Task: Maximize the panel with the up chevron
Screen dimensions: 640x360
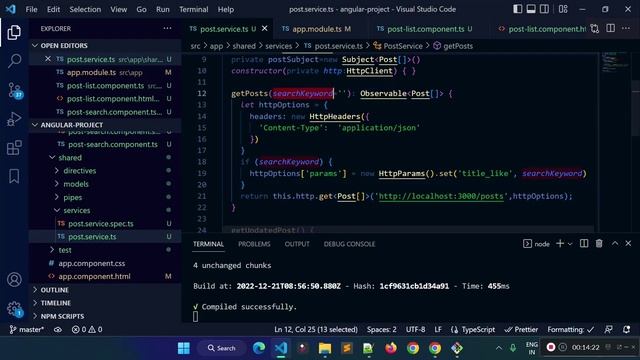Action: point(615,243)
